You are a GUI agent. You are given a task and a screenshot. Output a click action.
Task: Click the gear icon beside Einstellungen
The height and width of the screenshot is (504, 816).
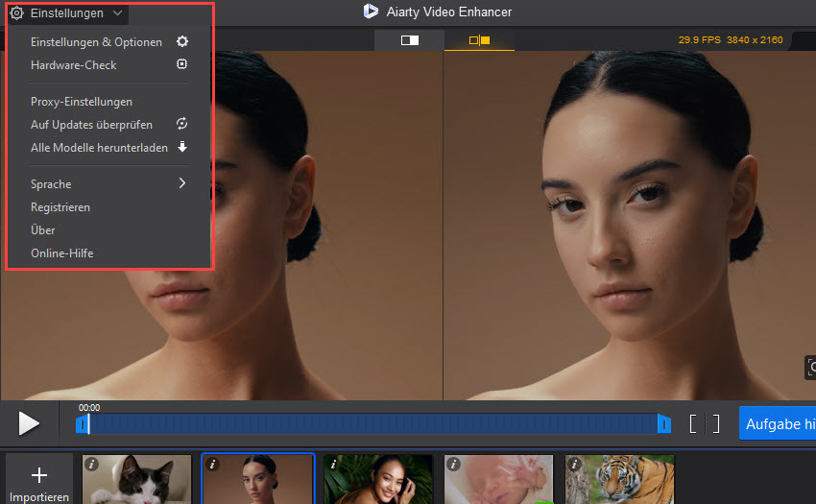16,13
